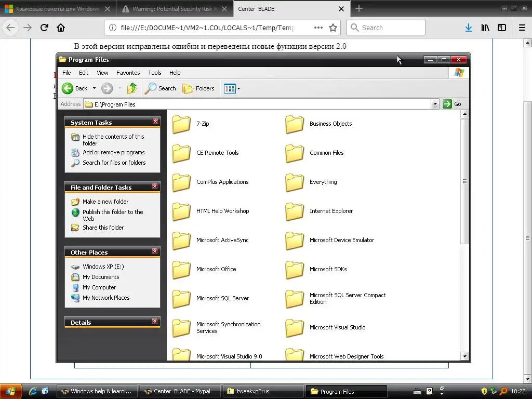
Task: Click My Computer in Other Places
Action: click(x=99, y=287)
